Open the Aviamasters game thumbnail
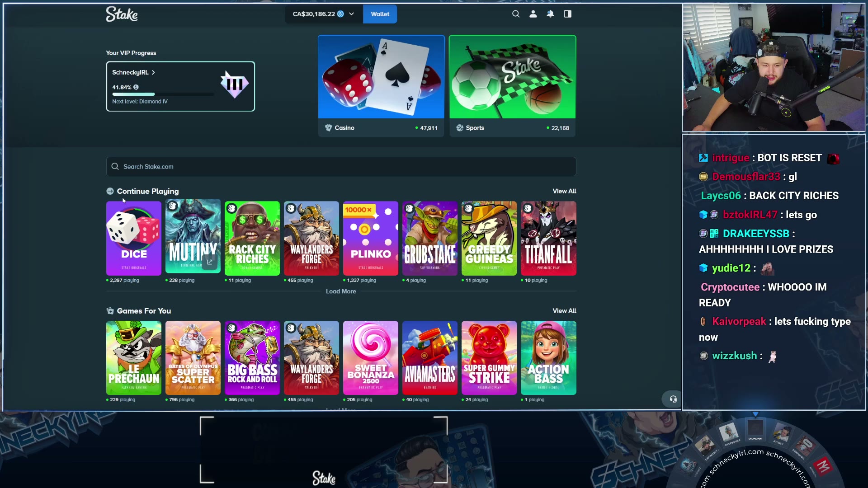 (x=430, y=358)
